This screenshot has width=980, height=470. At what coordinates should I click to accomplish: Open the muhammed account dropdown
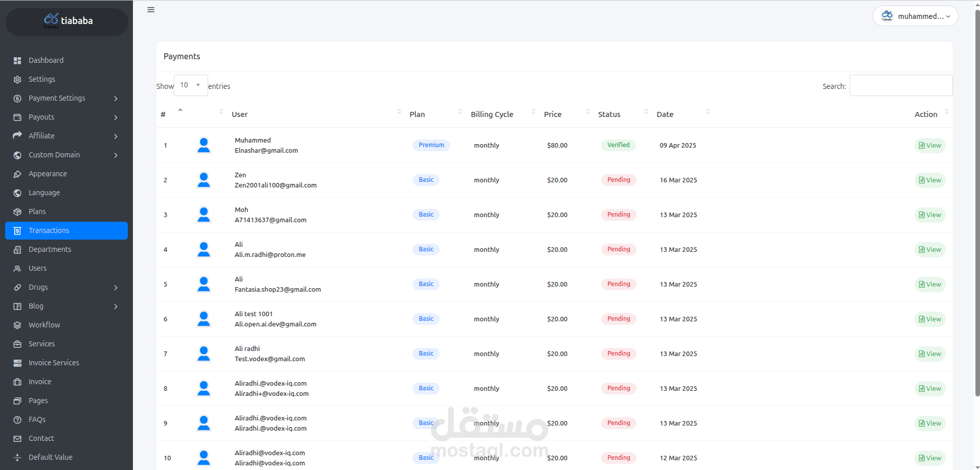coord(915,16)
